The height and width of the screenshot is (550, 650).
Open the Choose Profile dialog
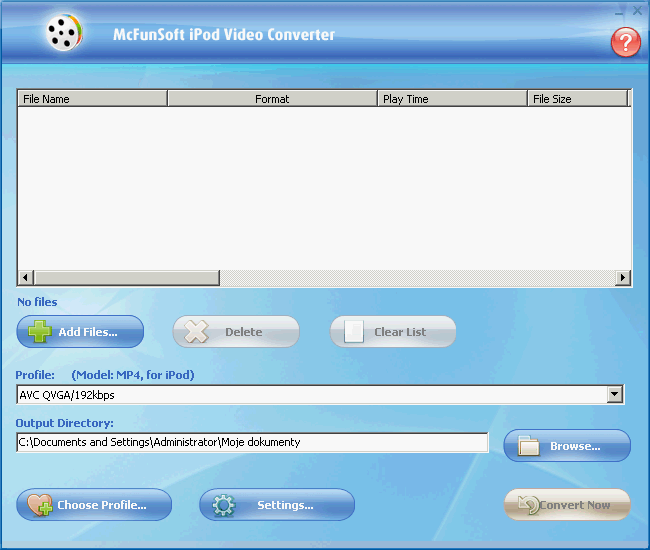point(94,504)
